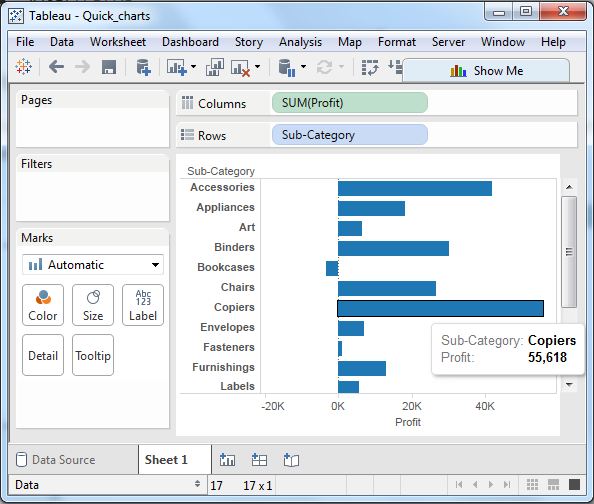Image resolution: width=594 pixels, height=504 pixels.
Task: Open the Clear Sheet dropdown arrow
Action: pos(258,67)
